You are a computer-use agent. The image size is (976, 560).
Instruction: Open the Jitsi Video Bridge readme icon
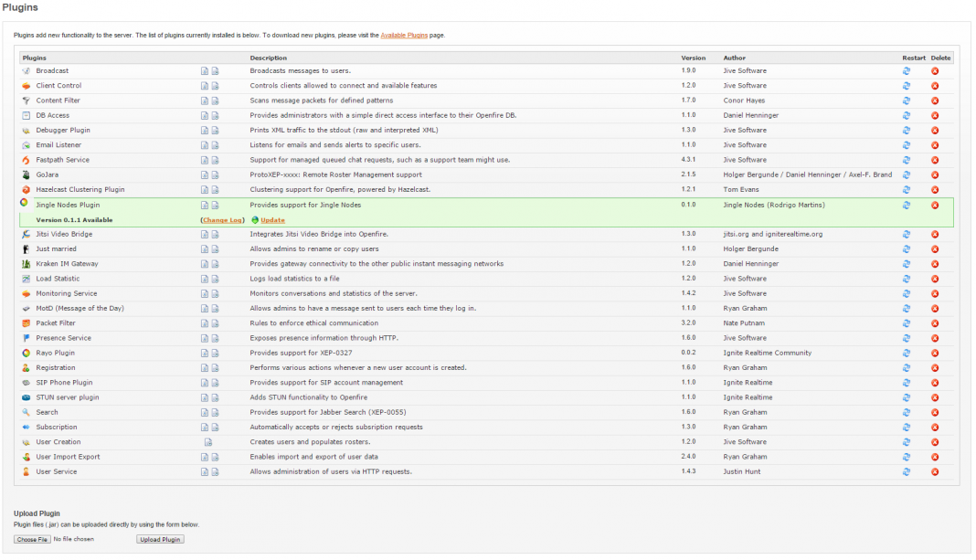point(204,235)
